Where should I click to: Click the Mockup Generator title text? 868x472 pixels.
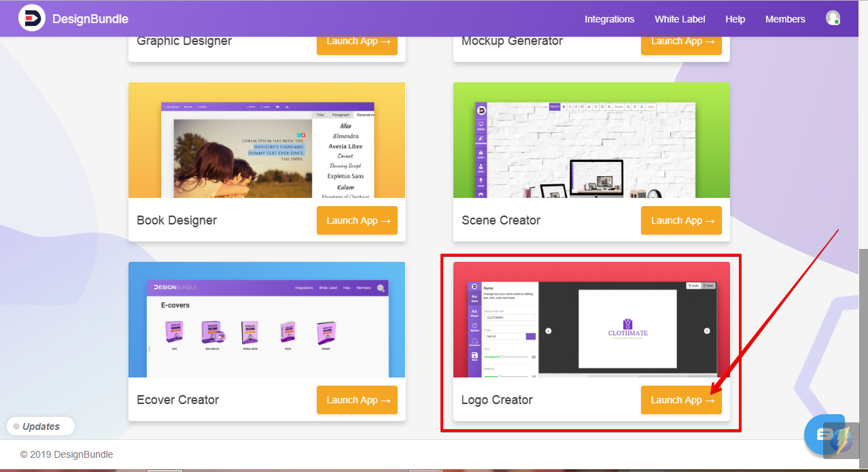pos(512,41)
